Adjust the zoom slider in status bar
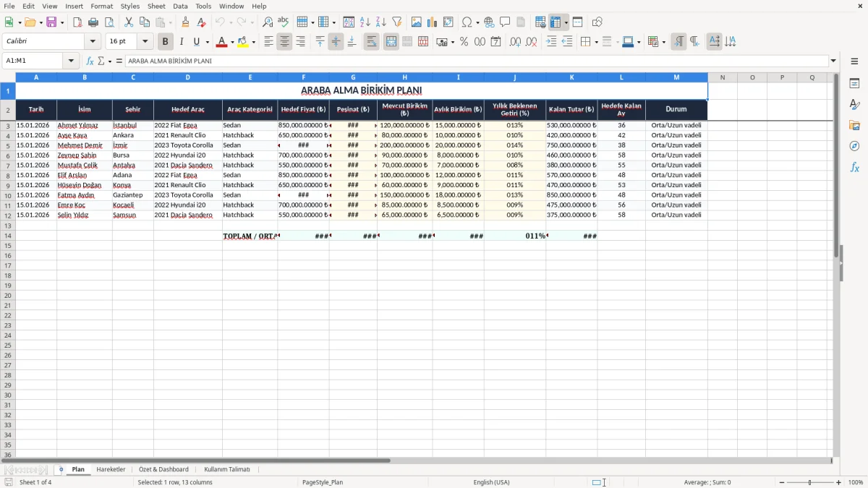The image size is (868, 488). (x=809, y=482)
